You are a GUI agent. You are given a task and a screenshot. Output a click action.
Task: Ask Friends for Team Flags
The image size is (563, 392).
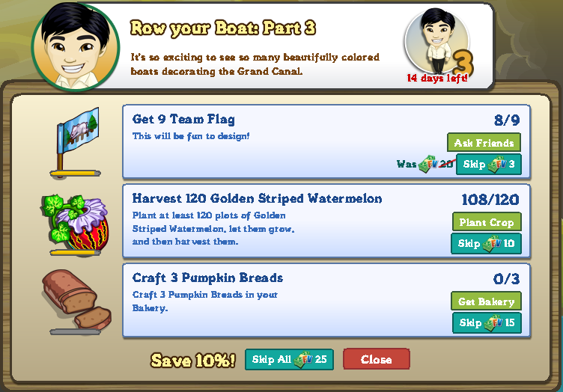[x=484, y=143]
